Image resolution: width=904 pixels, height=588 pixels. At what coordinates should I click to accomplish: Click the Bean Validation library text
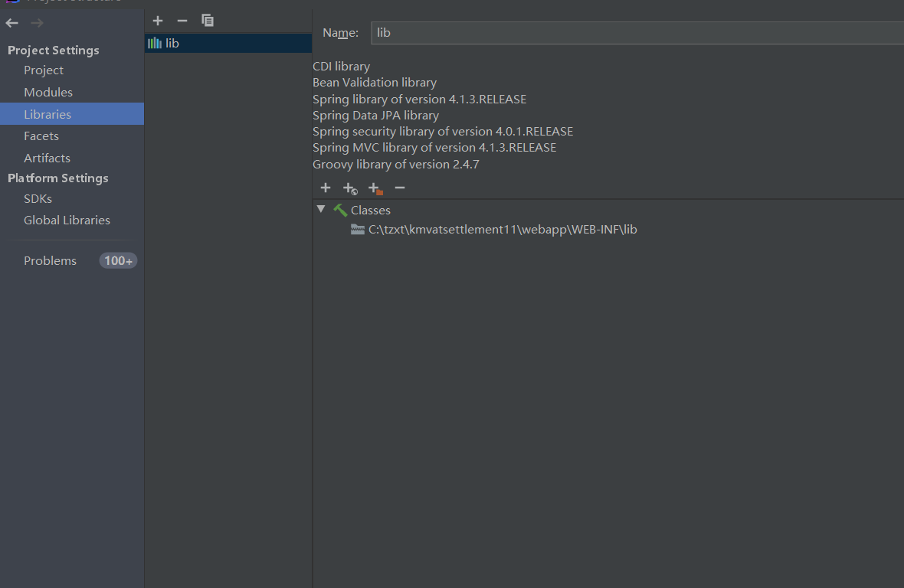[x=375, y=83]
